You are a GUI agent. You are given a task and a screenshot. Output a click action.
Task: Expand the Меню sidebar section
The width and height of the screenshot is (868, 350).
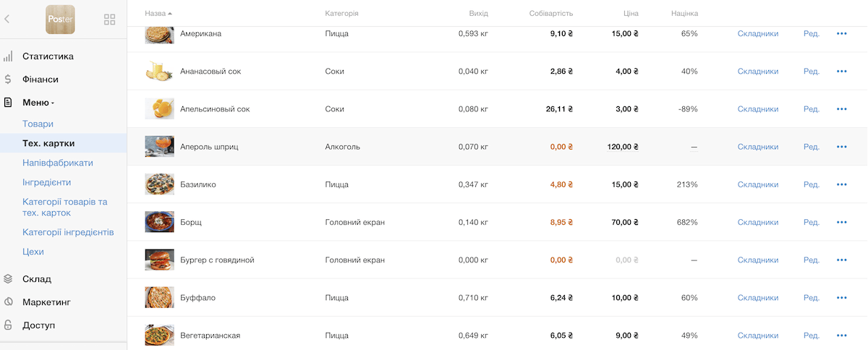38,103
